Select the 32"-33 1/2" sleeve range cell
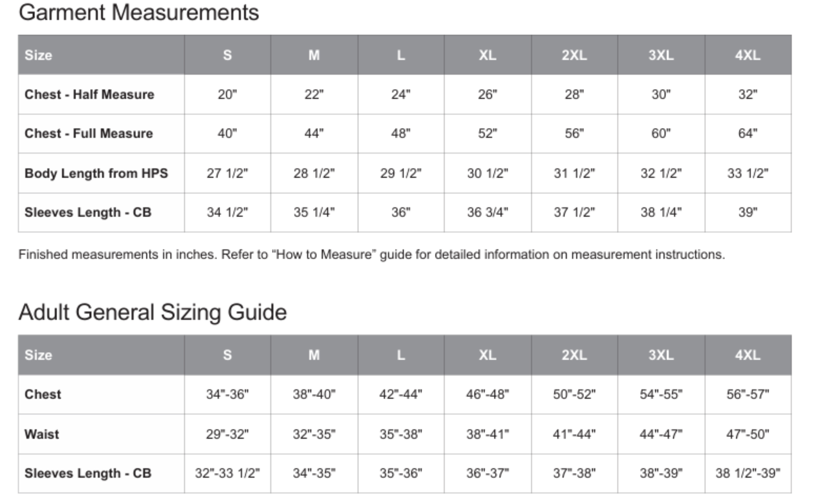816x504 pixels. 227,473
